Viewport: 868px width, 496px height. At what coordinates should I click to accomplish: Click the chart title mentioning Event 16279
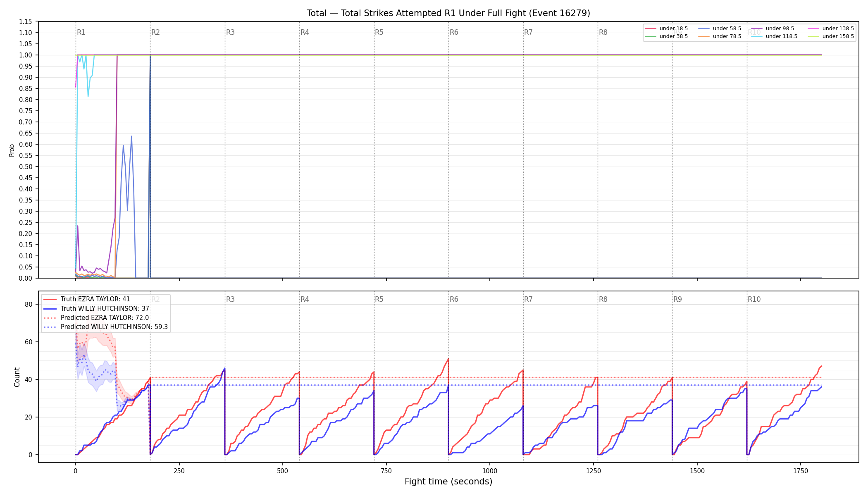pyautogui.click(x=448, y=13)
